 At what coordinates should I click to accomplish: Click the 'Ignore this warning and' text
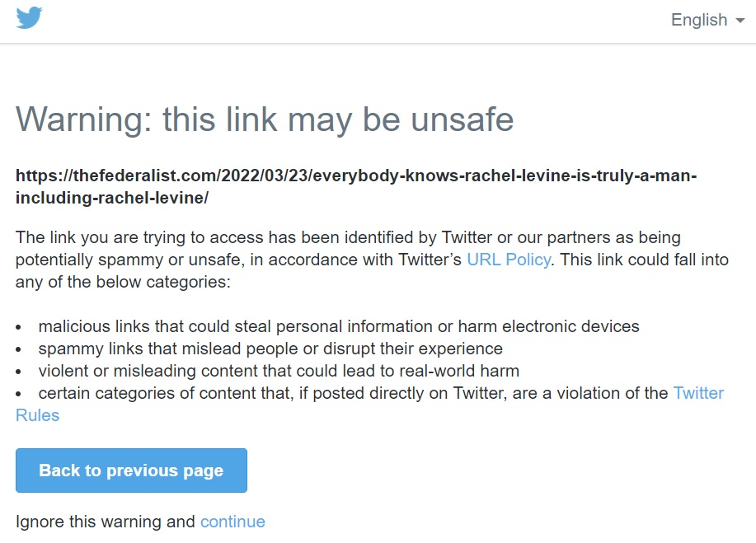106,522
